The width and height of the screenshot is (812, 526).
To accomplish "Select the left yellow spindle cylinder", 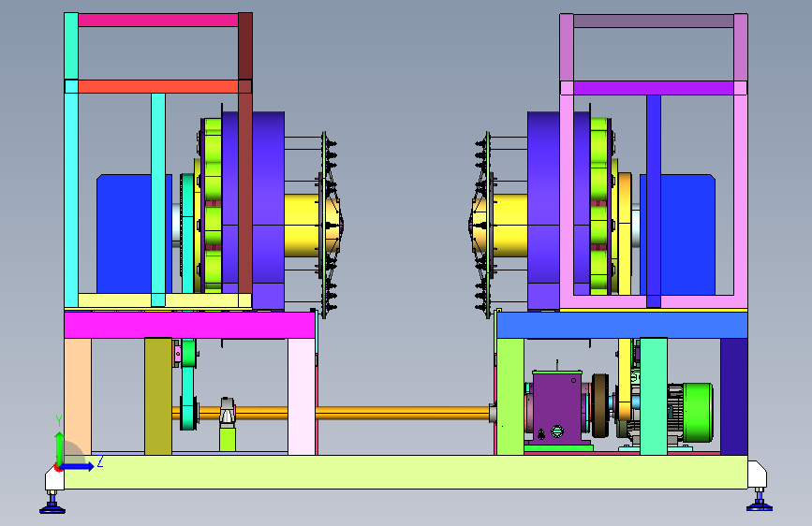I will [302, 226].
